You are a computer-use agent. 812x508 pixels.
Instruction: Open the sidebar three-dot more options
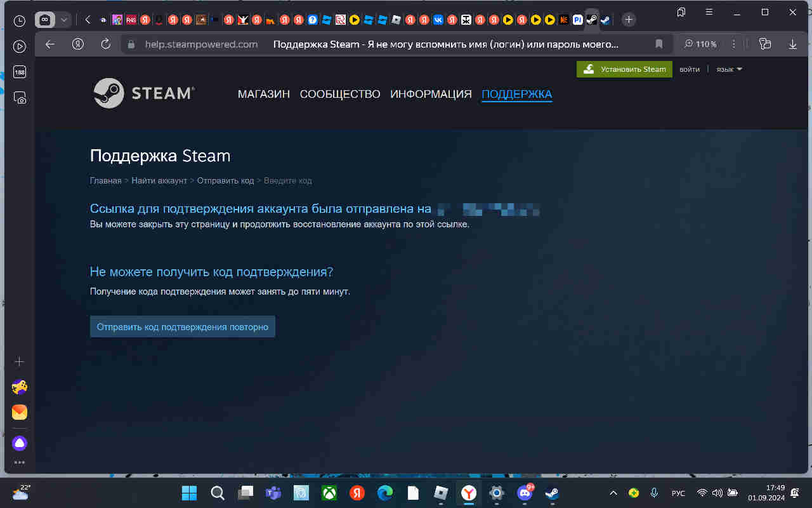point(20,462)
